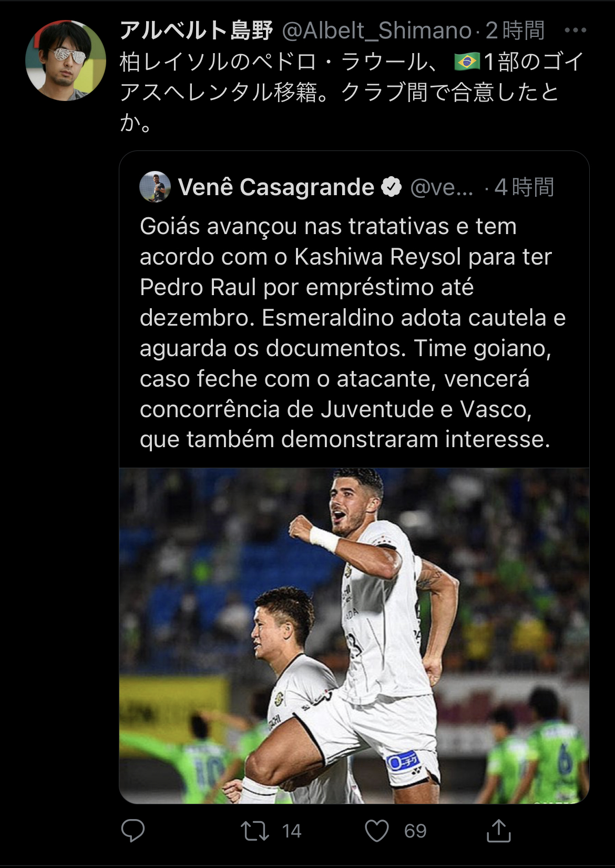Tap the 2時間 timestamp
The height and width of the screenshot is (868, 615).
pyautogui.click(x=515, y=31)
